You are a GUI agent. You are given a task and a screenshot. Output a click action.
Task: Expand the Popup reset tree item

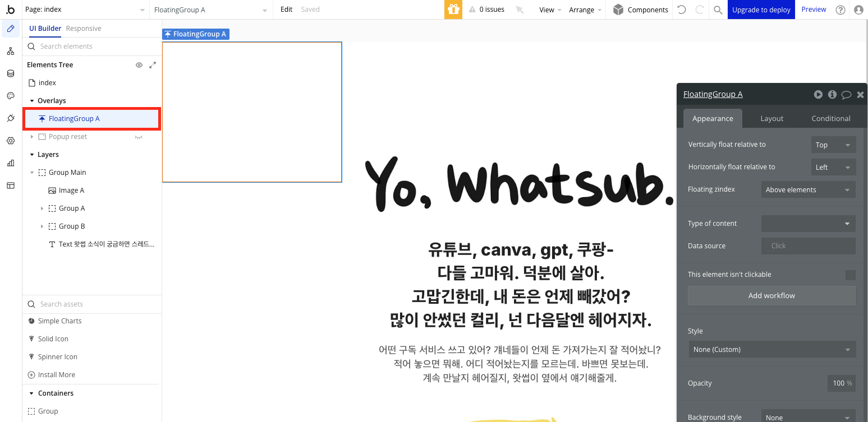pyautogui.click(x=32, y=137)
